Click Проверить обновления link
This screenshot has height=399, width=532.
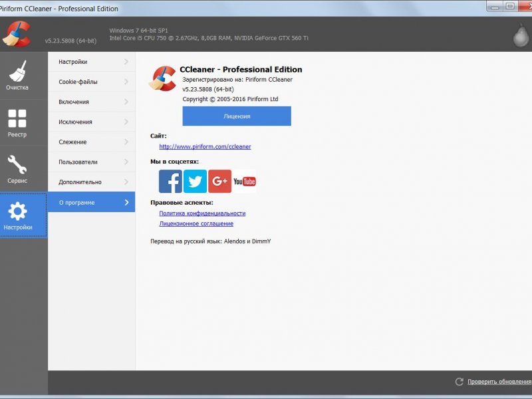(499, 382)
